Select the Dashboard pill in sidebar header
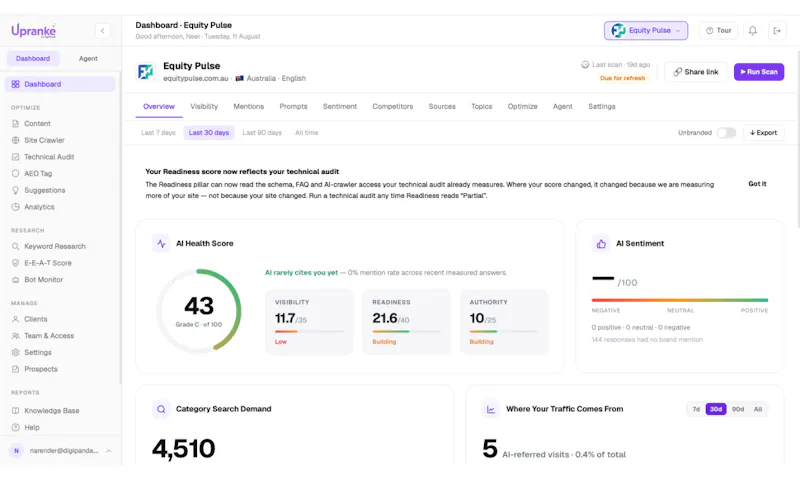Image resolution: width=800 pixels, height=479 pixels. [x=33, y=59]
